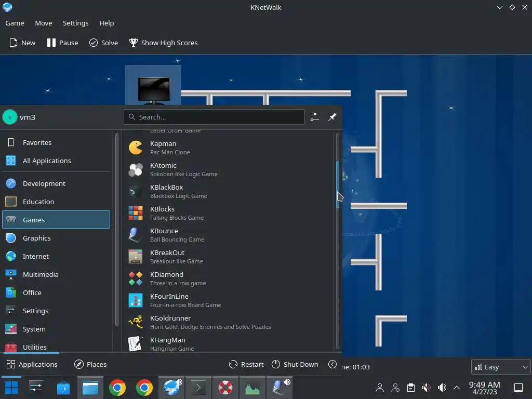The image size is (532, 399).
Task: Open System Settings from taskbar
Action: (x=36, y=388)
